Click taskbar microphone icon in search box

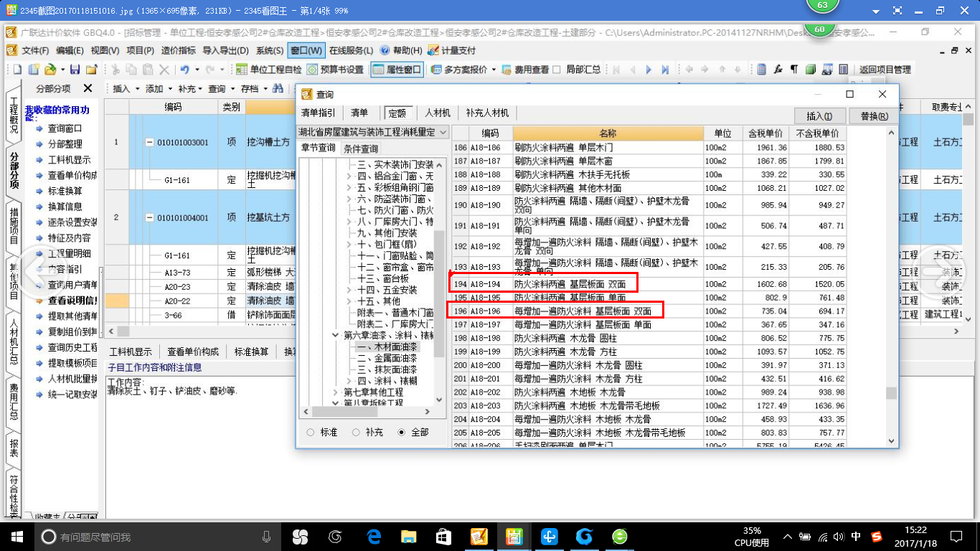(266, 536)
